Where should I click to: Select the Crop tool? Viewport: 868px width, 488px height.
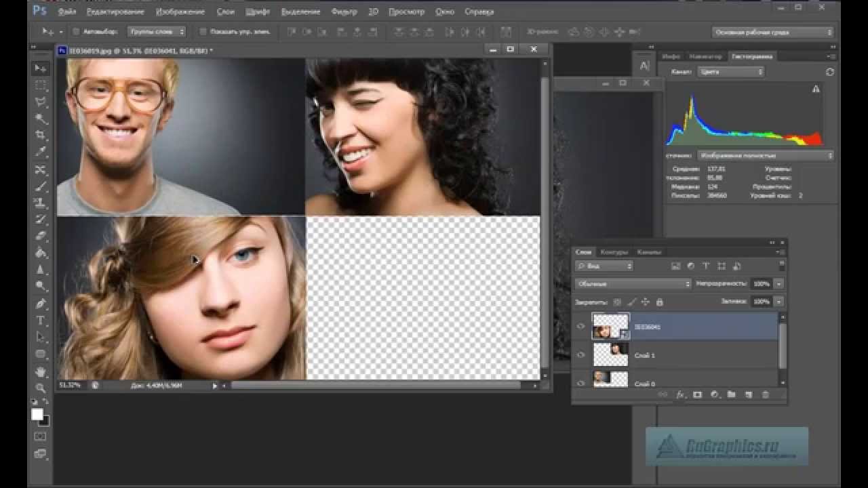coord(41,136)
